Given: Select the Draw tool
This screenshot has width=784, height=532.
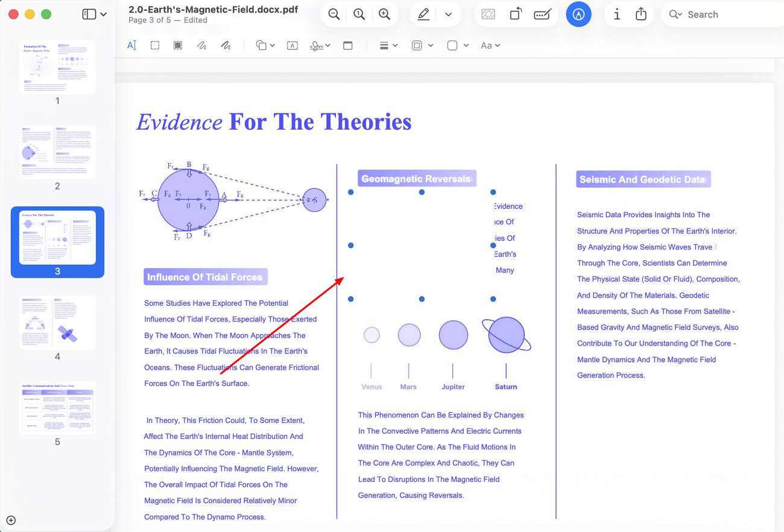Looking at the screenshot, I should coord(226,45).
